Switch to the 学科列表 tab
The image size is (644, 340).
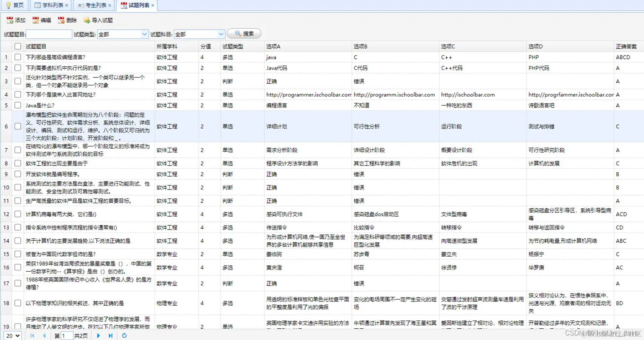pyautogui.click(x=49, y=5)
